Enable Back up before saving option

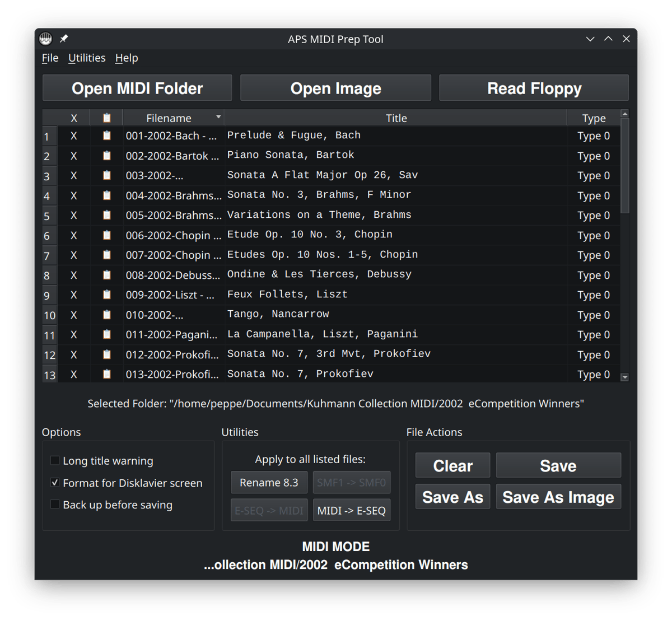pyautogui.click(x=55, y=504)
